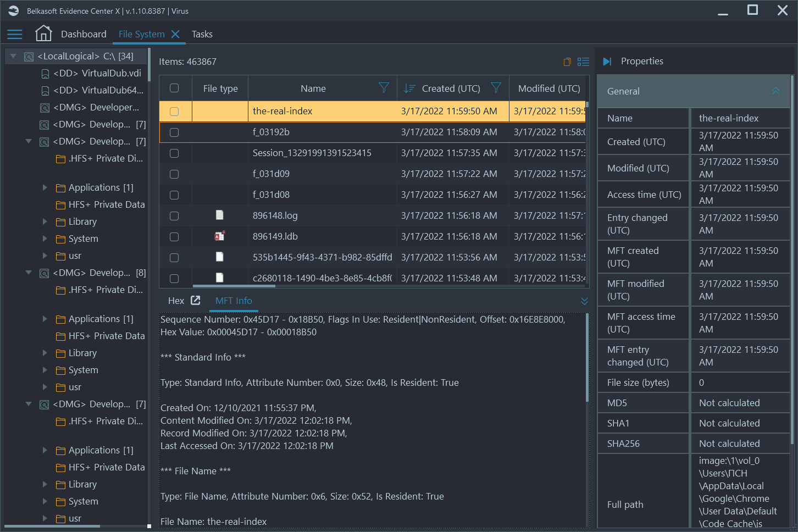The height and width of the screenshot is (532, 798).
Task: Collapse the General properties section
Action: (x=775, y=91)
